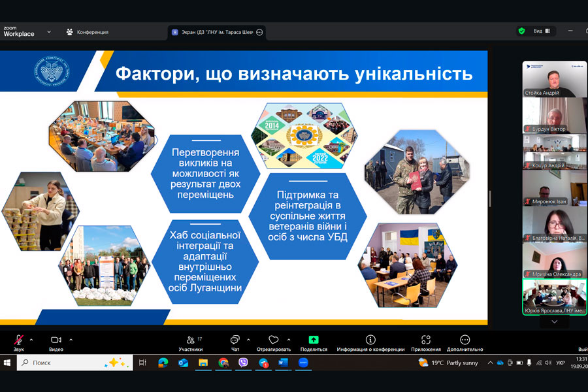Select Стойка Андрій video thumbnail
588x392 pixels.
[x=554, y=79]
